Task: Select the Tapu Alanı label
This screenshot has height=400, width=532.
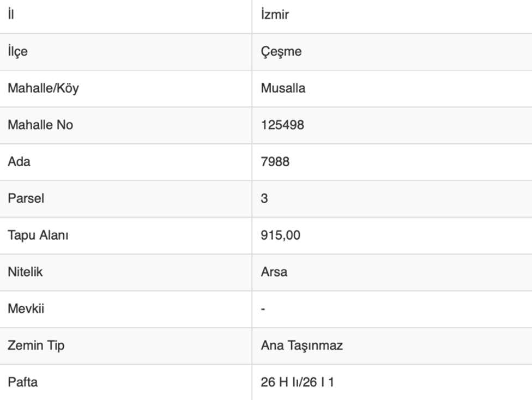Action: (38, 235)
